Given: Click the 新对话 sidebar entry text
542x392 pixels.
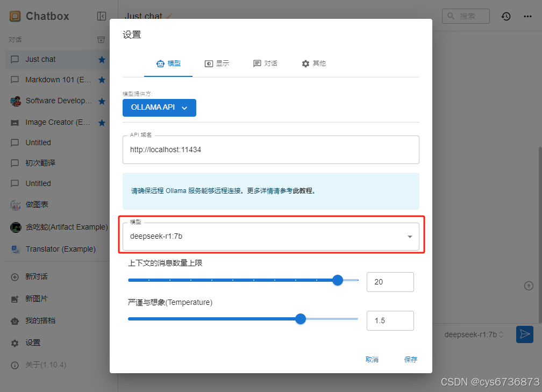Looking at the screenshot, I should pyautogui.click(x=37, y=277).
